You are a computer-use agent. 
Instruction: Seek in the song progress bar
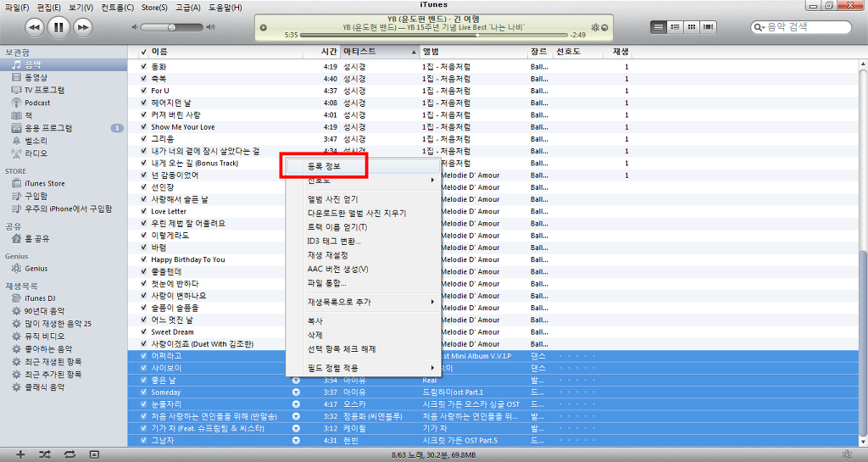(x=435, y=35)
